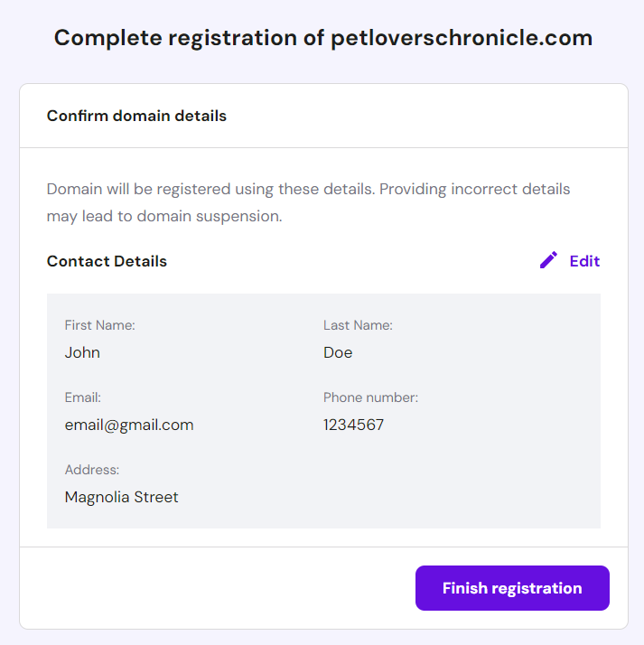This screenshot has width=644, height=645.
Task: Click the Magnolia Street address value
Action: (x=122, y=497)
